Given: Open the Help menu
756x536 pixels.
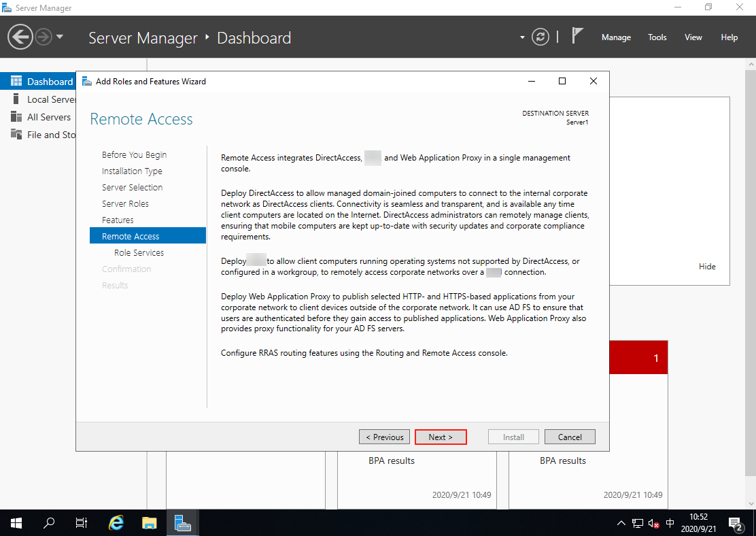Looking at the screenshot, I should point(729,37).
